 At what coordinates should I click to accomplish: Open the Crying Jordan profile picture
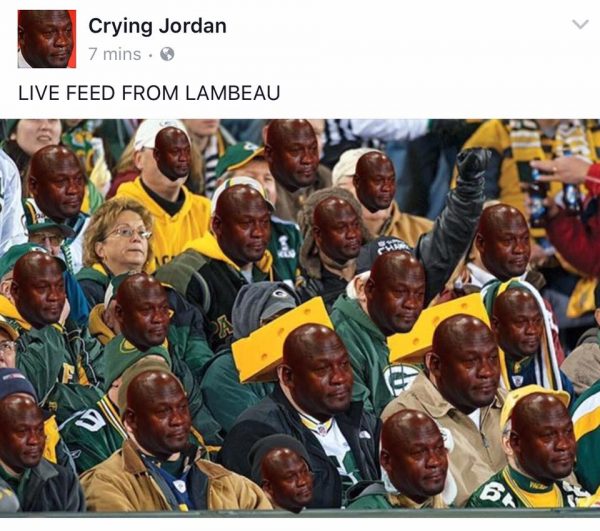47,39
